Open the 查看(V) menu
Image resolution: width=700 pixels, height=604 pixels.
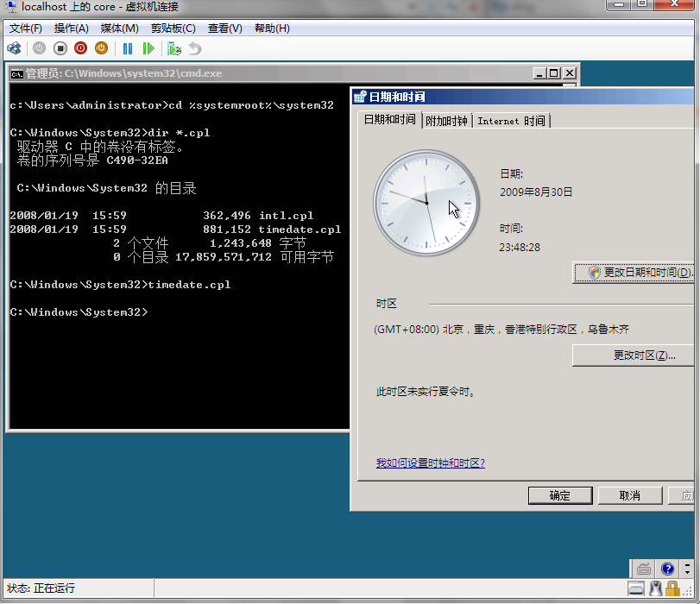pyautogui.click(x=225, y=28)
